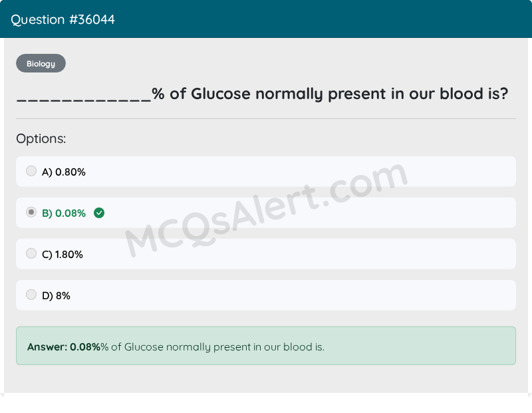Click the green Answer explanation box

(x=266, y=346)
